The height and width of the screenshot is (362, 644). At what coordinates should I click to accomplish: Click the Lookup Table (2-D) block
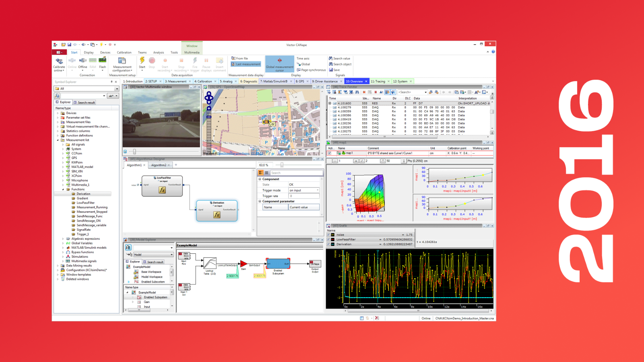pyautogui.click(x=209, y=263)
